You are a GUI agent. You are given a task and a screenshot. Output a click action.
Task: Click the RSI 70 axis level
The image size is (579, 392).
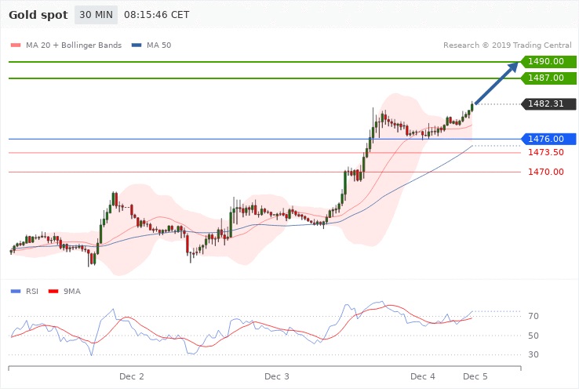[534, 317]
